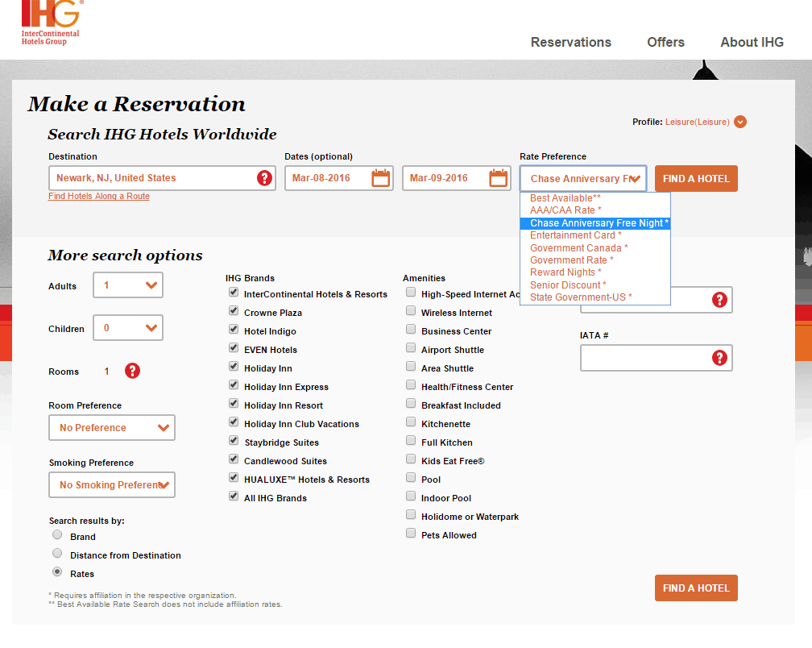Check the Area Shuttle amenity
The width and height of the screenshot is (812, 648).
[411, 367]
